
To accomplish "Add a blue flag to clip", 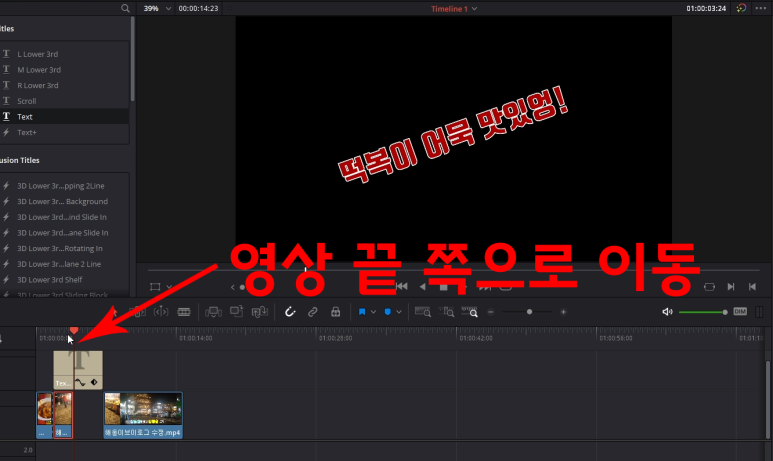I will [362, 312].
